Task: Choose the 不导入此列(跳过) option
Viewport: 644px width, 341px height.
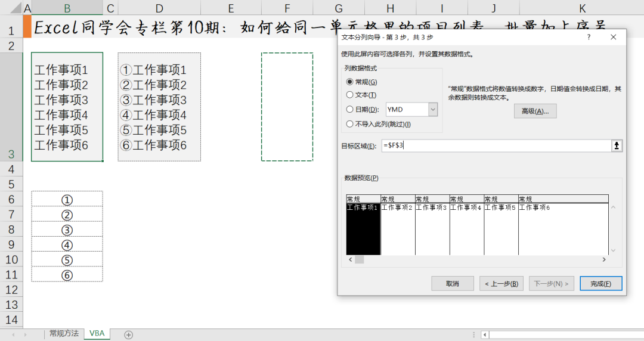Action: pos(350,124)
